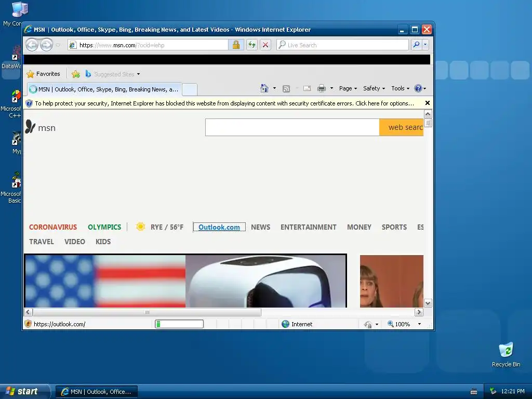Click the Home page icon
This screenshot has height=399, width=532.
point(264,88)
